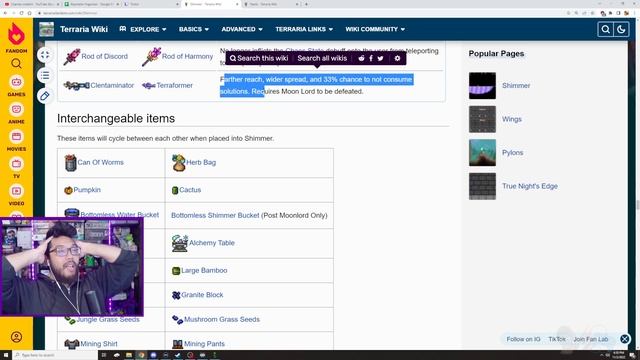Open the Rod of Harmony link
Image resolution: width=640 pixels, height=360 pixels.
click(x=187, y=56)
